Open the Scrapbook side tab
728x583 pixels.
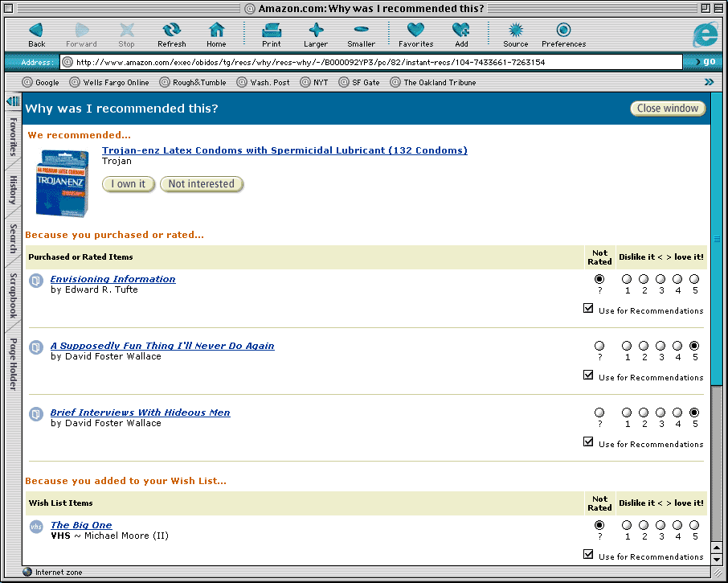coord(13,295)
